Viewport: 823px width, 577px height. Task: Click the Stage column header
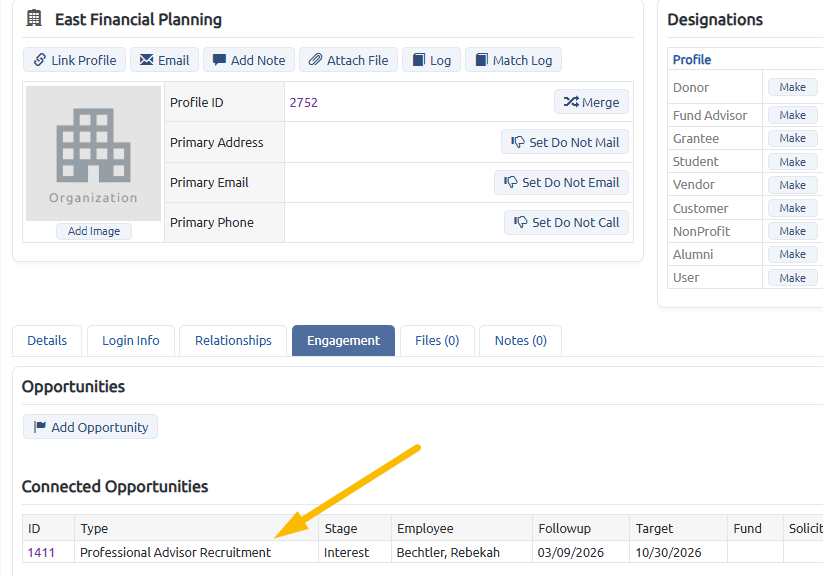tap(355, 528)
